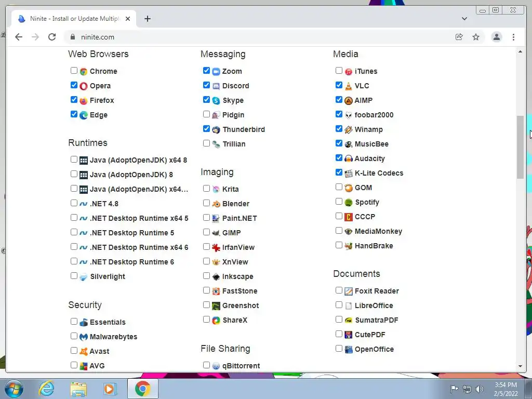The height and width of the screenshot is (399, 532).
Task: Click the Audacity headphones icon
Action: pyautogui.click(x=349, y=159)
